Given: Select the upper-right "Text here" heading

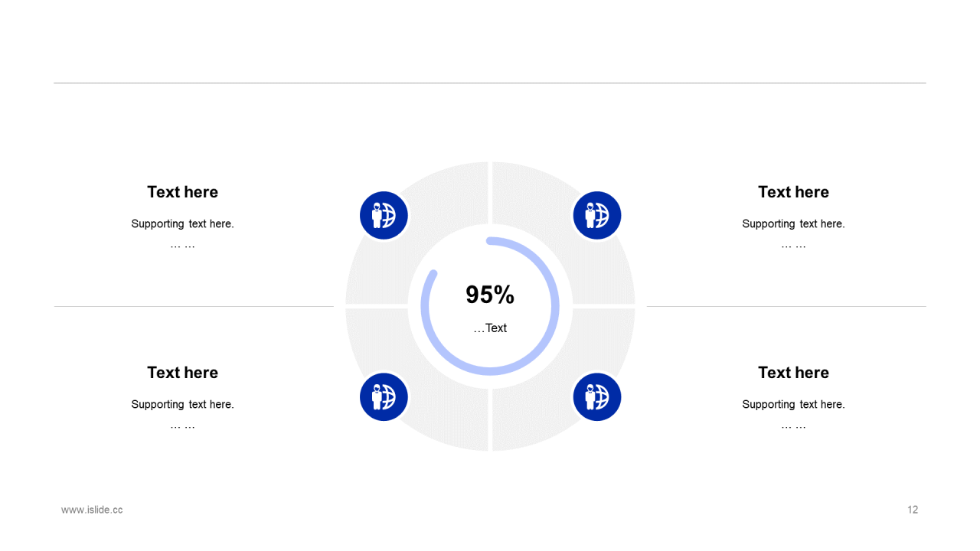Looking at the screenshot, I should click(x=793, y=192).
